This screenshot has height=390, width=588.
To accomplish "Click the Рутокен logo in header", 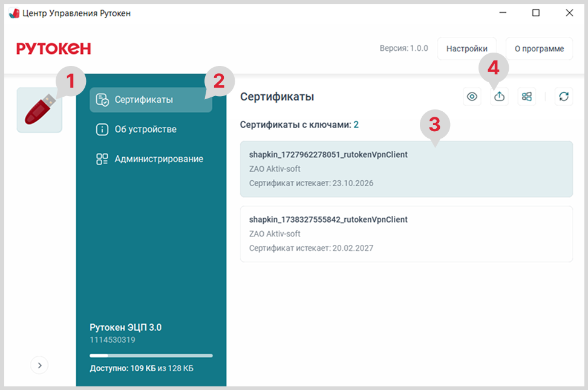I will [53, 49].
